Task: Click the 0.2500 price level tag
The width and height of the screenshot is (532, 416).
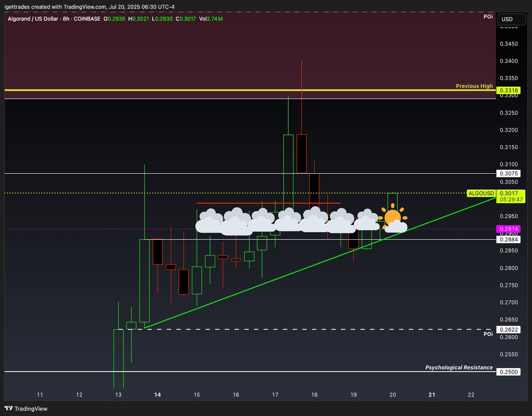Action: (x=508, y=372)
